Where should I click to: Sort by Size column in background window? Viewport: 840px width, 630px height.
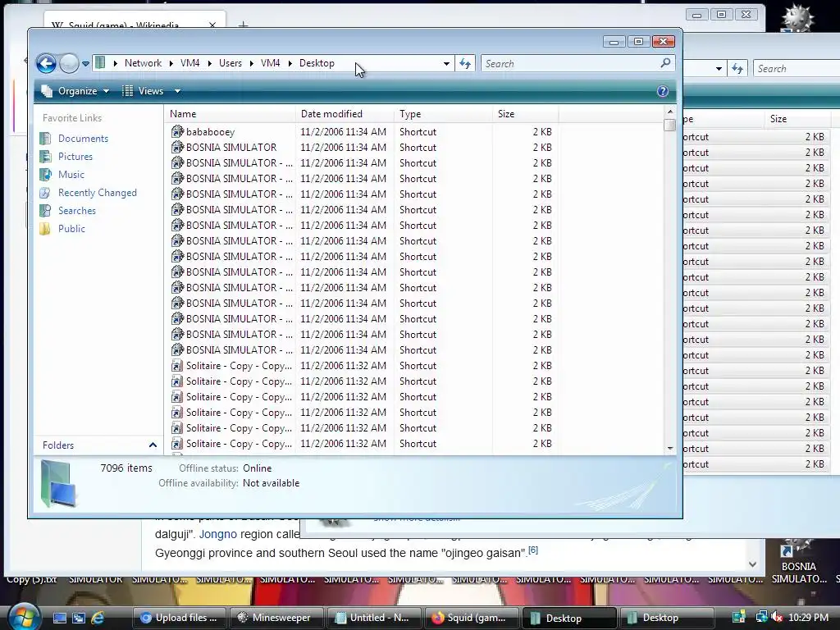tap(798, 119)
